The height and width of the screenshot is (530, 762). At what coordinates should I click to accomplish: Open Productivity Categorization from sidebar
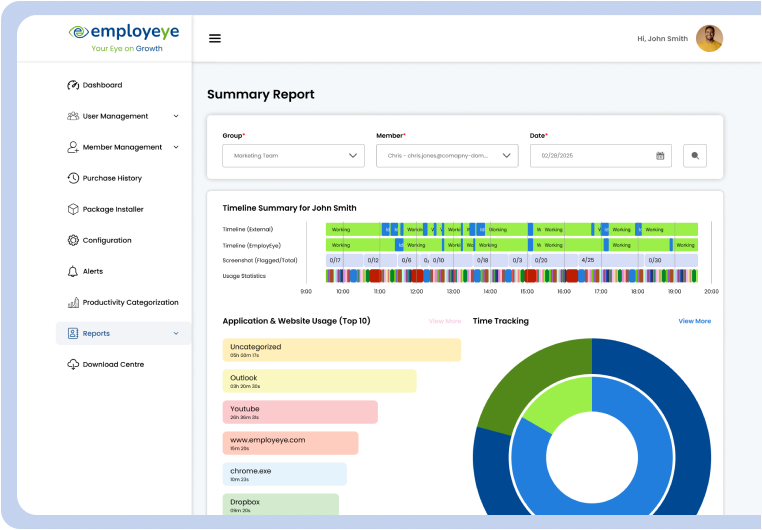point(130,302)
